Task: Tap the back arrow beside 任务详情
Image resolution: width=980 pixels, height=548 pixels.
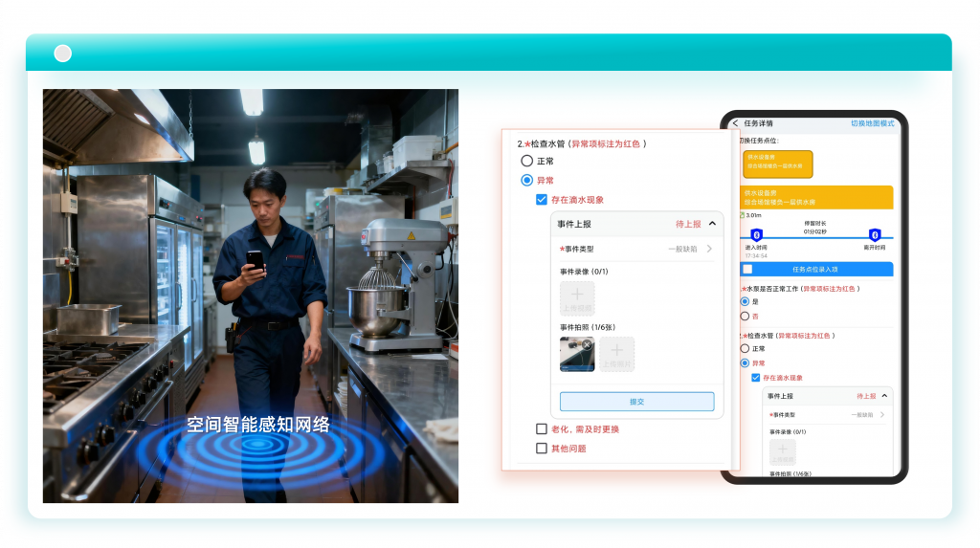Action: click(735, 123)
